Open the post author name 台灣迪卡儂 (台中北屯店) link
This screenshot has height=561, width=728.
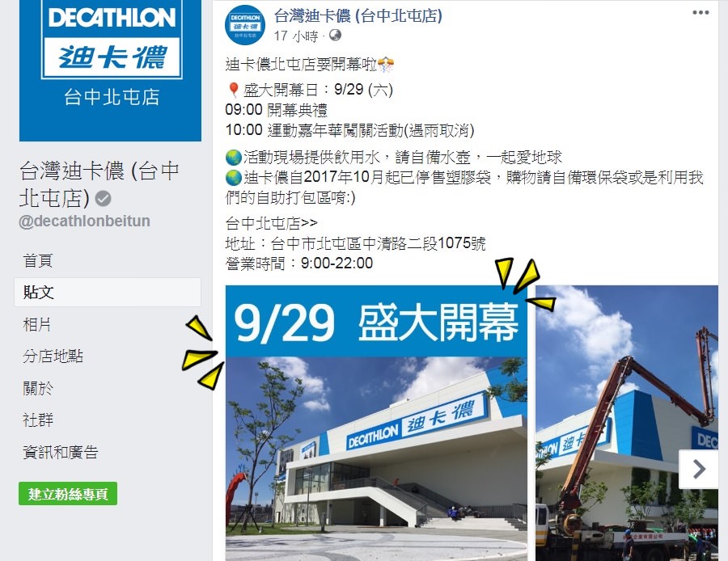pos(358,16)
